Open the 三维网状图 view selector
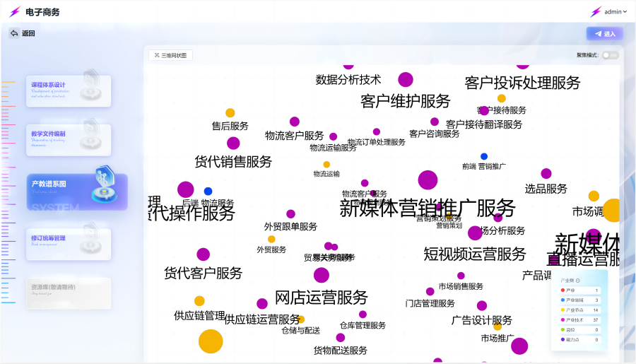 pos(170,55)
